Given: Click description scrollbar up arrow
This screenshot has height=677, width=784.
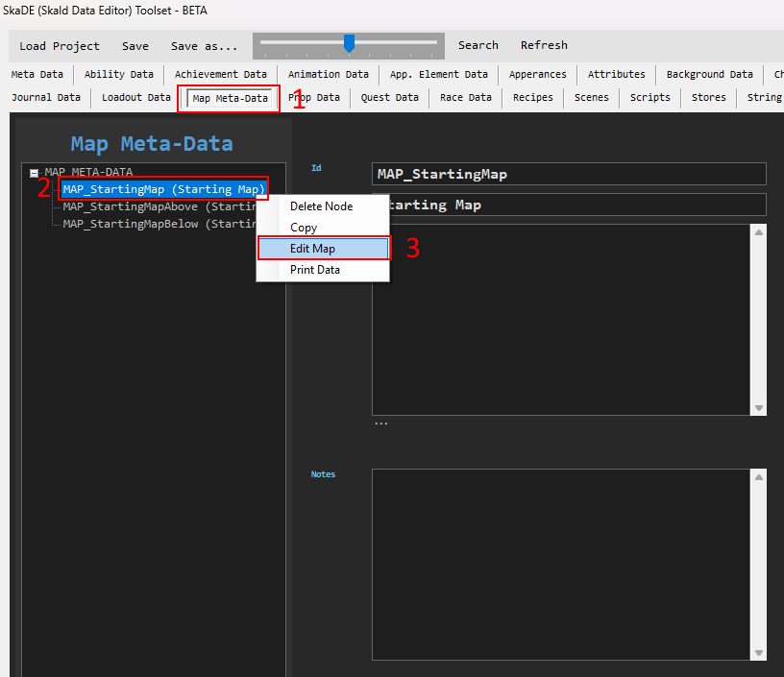Looking at the screenshot, I should (758, 232).
